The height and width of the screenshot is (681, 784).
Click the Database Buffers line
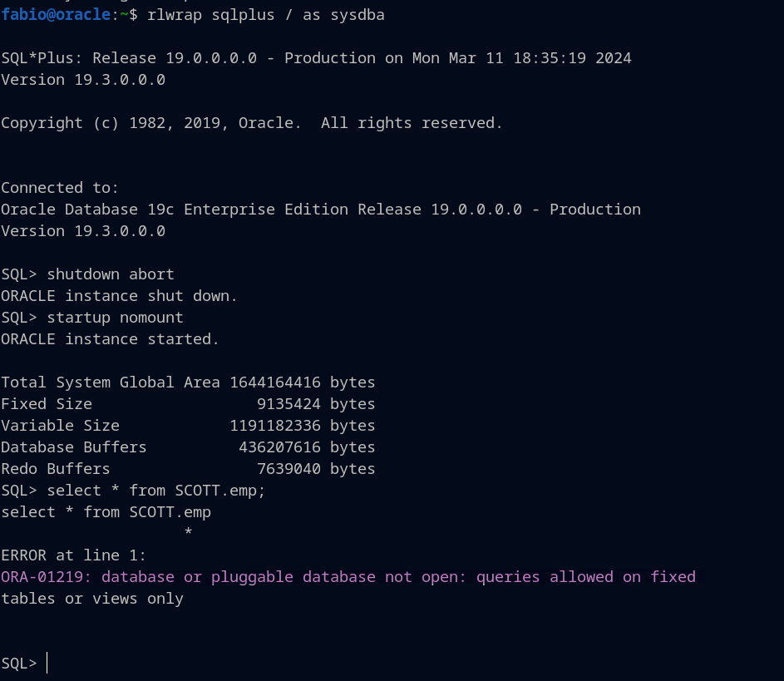tap(188, 447)
